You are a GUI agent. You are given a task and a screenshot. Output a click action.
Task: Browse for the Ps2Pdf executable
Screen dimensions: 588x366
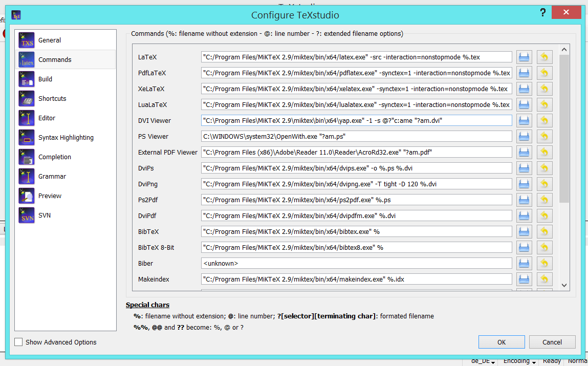(x=524, y=200)
